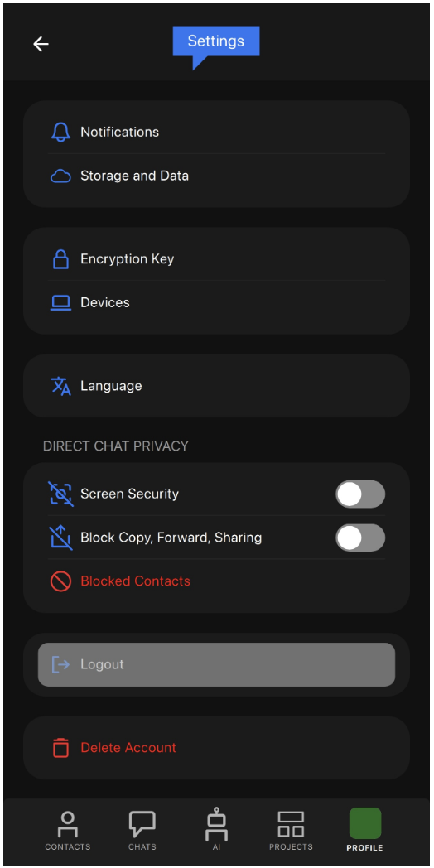Tap the back arrow icon
434x868 pixels.
41,44
